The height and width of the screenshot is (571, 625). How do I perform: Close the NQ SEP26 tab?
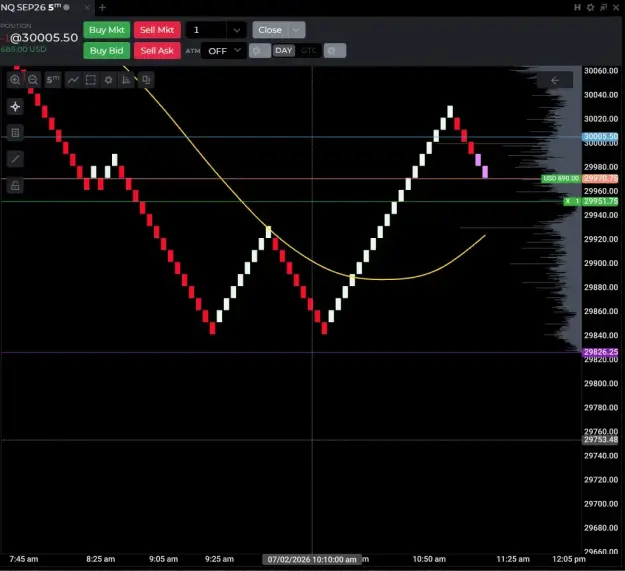tap(87, 7)
